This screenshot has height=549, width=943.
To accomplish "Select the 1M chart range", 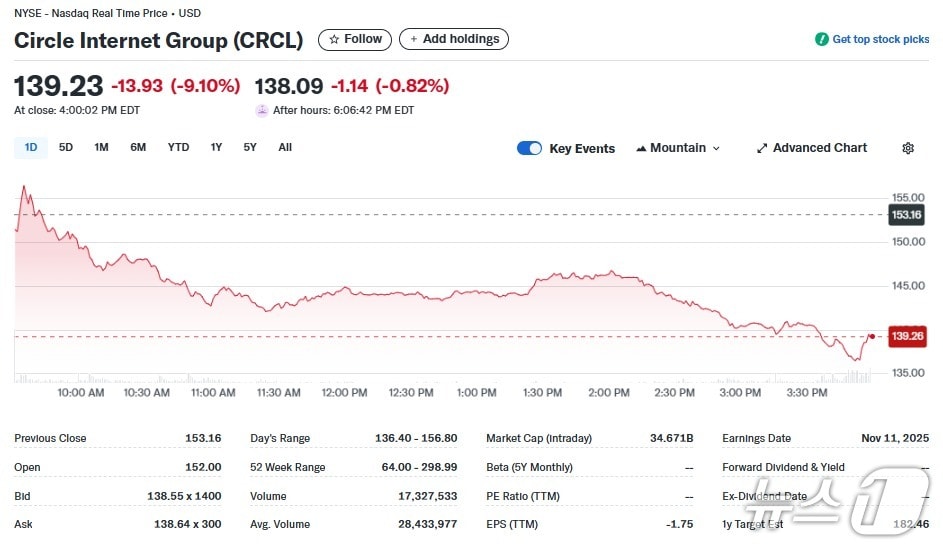I will [101, 148].
